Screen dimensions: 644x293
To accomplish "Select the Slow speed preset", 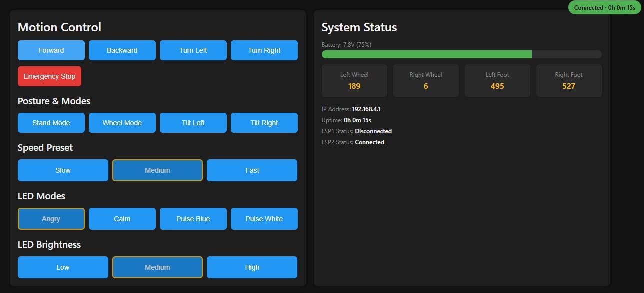I will point(63,170).
